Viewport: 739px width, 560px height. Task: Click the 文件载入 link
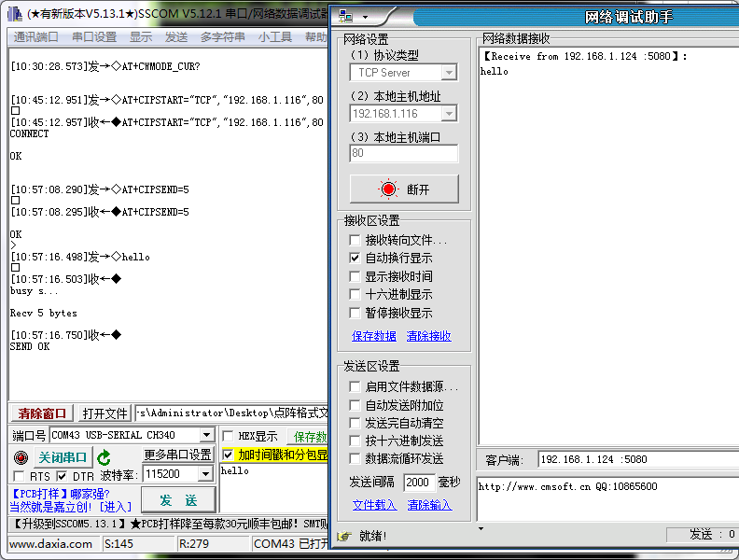click(375, 505)
